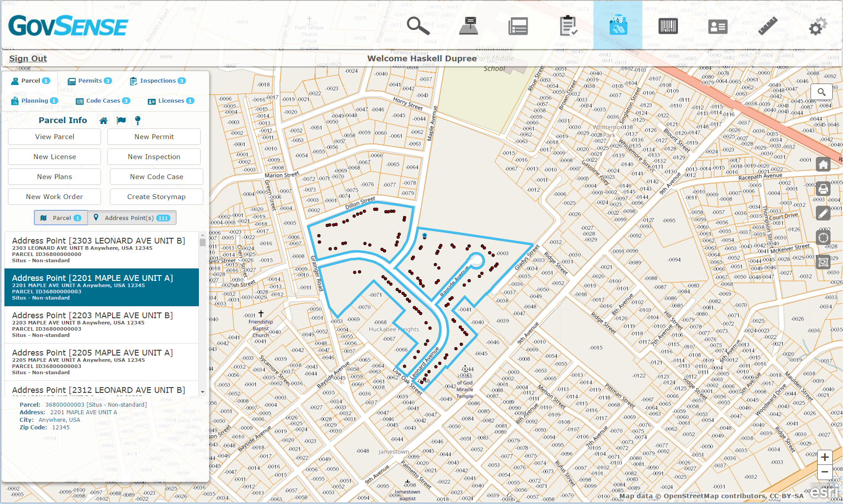
Task: Switch to the Permits tab
Action: [x=90, y=80]
